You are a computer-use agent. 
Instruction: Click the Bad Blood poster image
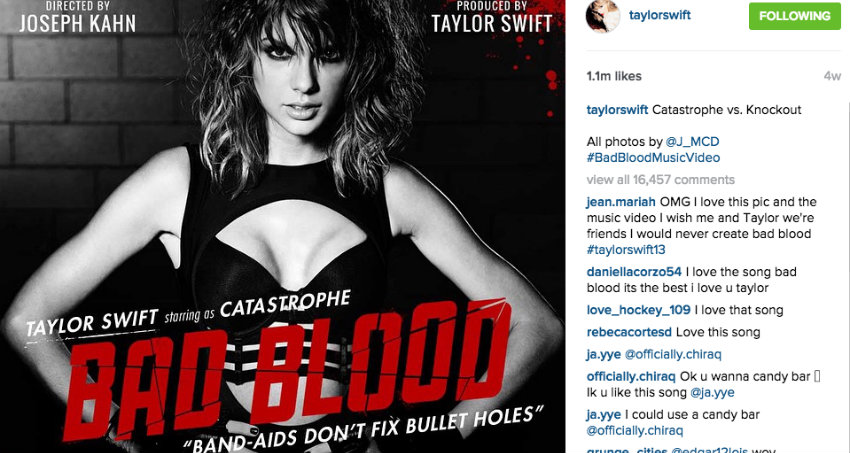click(x=282, y=226)
